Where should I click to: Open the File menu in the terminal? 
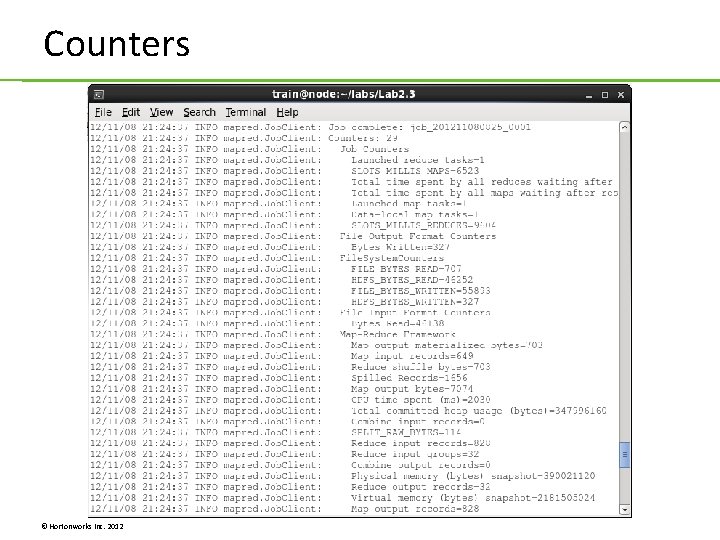pos(103,112)
